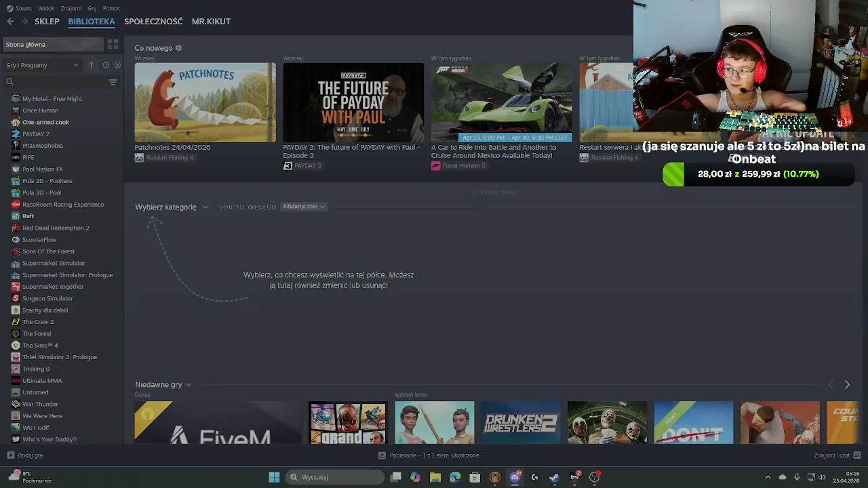Open the 'Wybierz kategorię' dropdown
Image resolution: width=868 pixels, height=488 pixels.
click(x=172, y=207)
